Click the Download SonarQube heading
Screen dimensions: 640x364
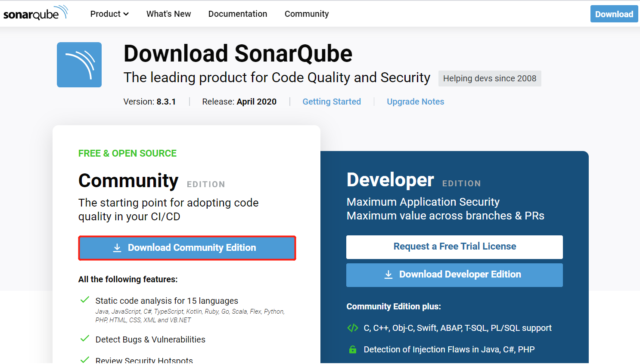click(238, 54)
